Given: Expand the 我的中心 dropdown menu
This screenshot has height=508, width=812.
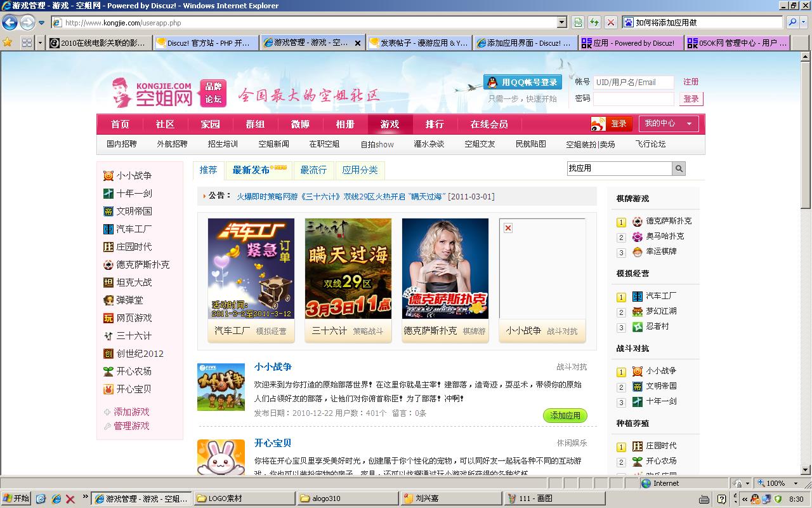Looking at the screenshot, I should click(669, 124).
